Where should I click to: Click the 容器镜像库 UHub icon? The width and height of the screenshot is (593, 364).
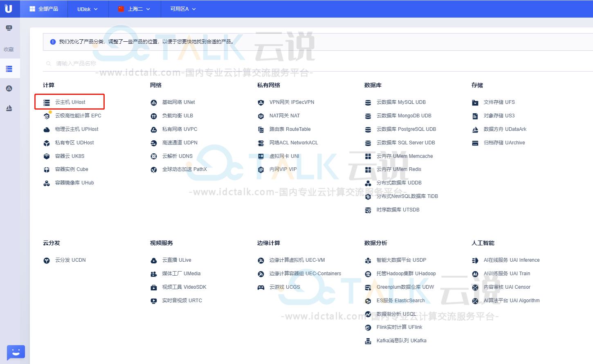click(47, 183)
